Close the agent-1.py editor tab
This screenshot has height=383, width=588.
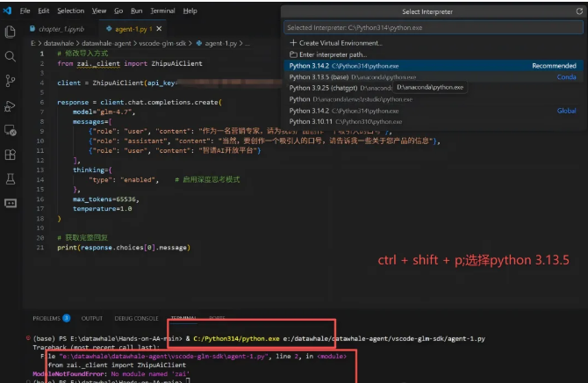click(x=159, y=28)
